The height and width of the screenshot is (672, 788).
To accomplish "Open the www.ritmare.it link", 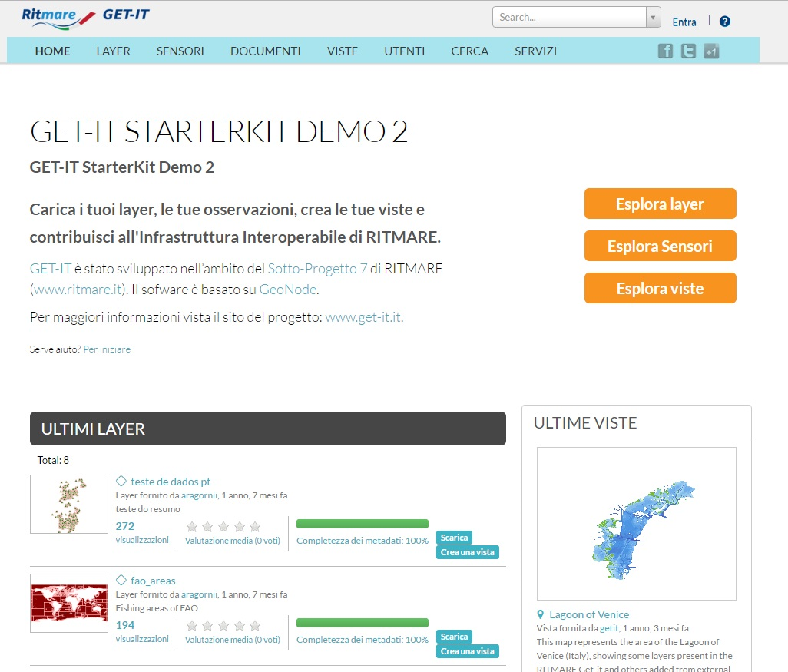I will [x=78, y=290].
